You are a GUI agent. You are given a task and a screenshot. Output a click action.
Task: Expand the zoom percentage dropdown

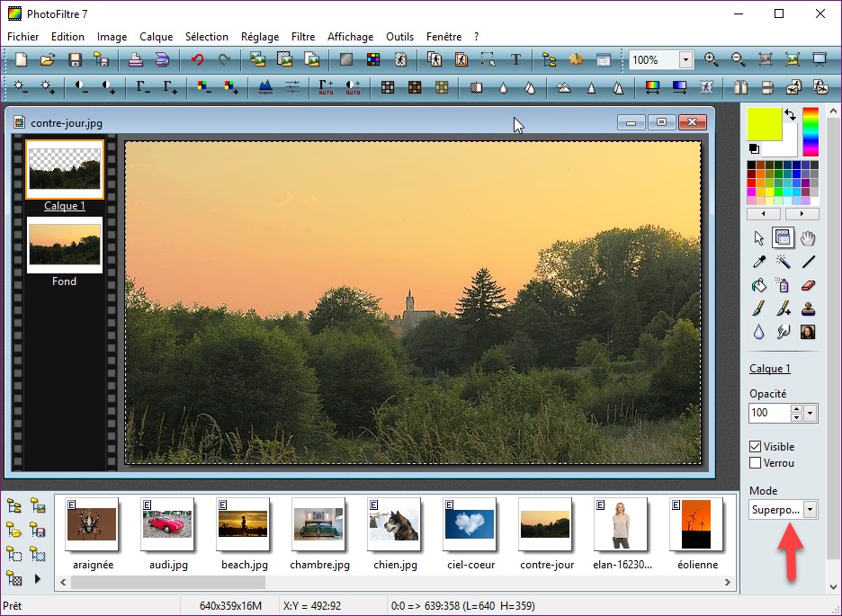[685, 60]
